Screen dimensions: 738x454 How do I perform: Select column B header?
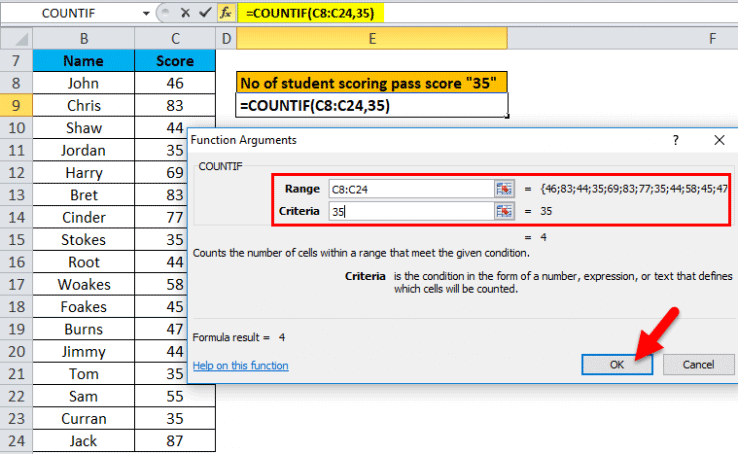tap(84, 39)
